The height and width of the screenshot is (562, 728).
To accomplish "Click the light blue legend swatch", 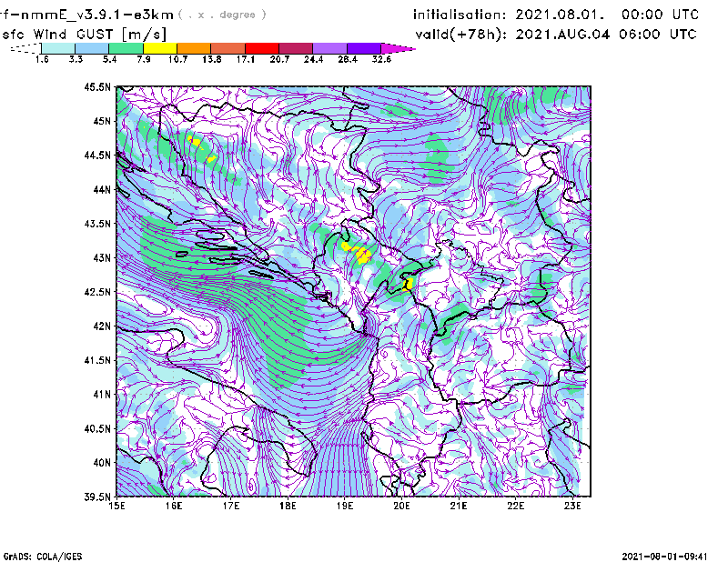I will [x=92, y=48].
